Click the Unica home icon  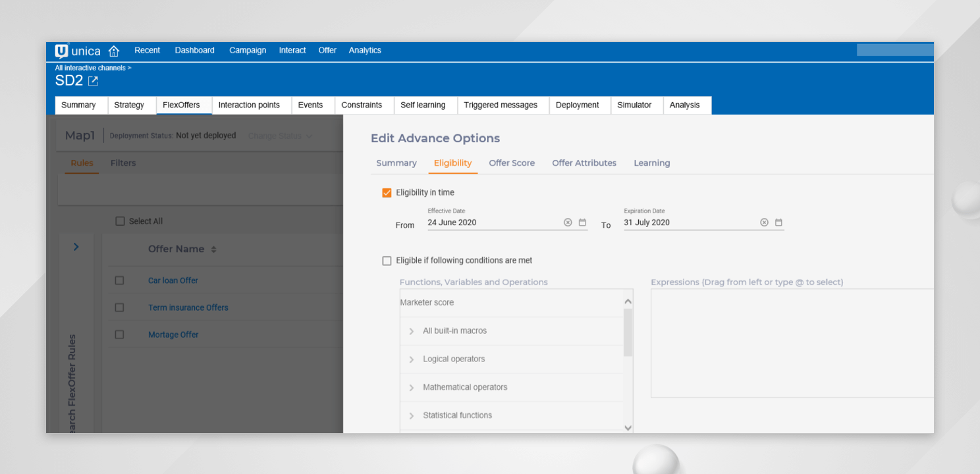click(x=113, y=51)
